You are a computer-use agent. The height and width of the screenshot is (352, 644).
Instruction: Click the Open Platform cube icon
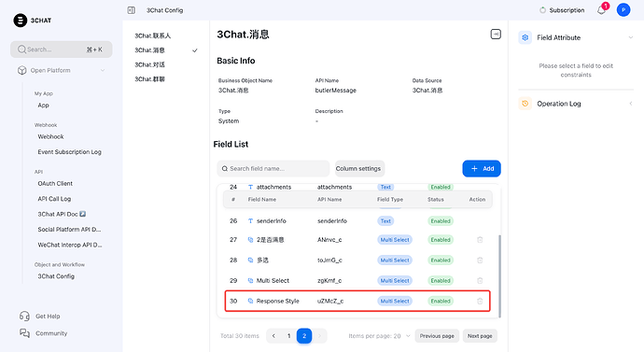[x=21, y=70]
